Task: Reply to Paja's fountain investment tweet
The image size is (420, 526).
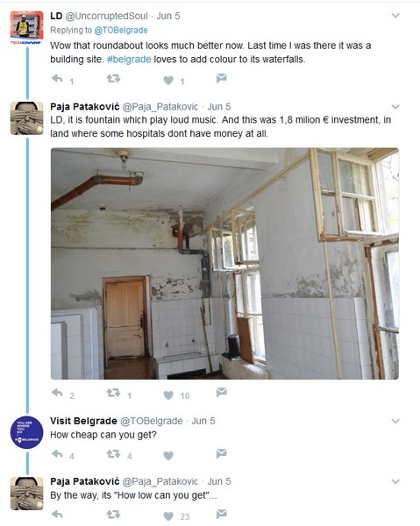Action: pyautogui.click(x=57, y=393)
